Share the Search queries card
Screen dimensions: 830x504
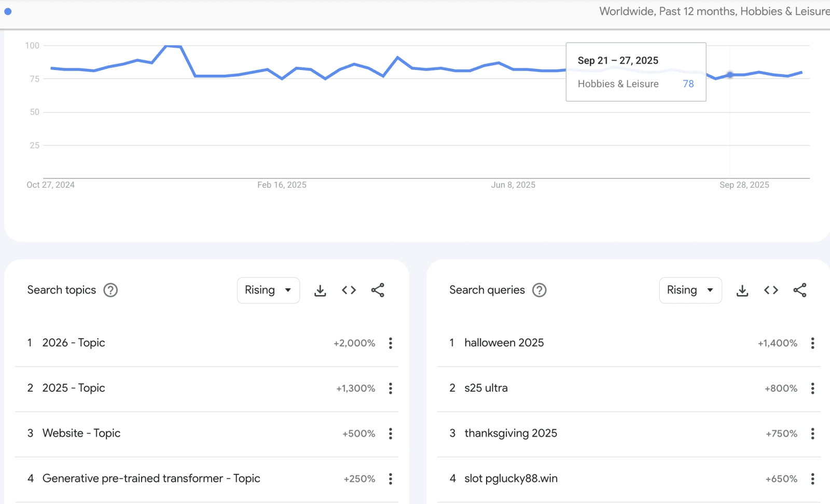800,290
